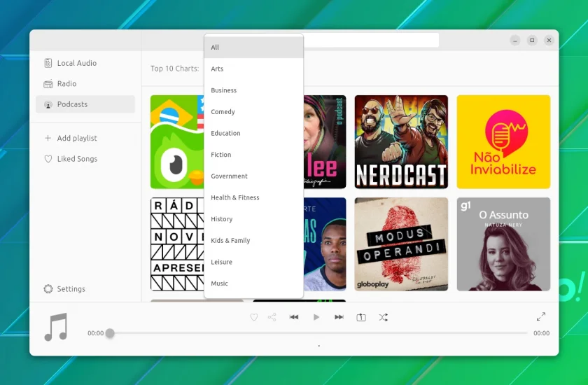Open the Nerdcast podcast thumbnail

point(401,141)
